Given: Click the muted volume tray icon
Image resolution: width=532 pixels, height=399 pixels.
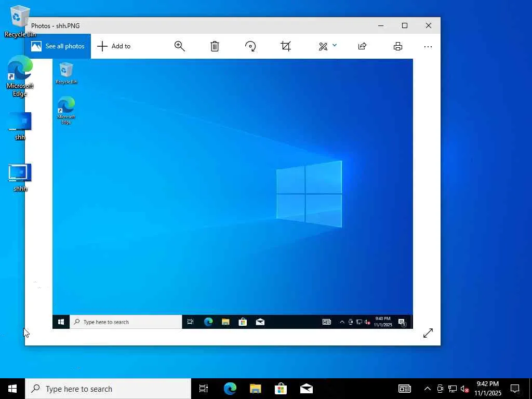Looking at the screenshot, I should tap(464, 389).
